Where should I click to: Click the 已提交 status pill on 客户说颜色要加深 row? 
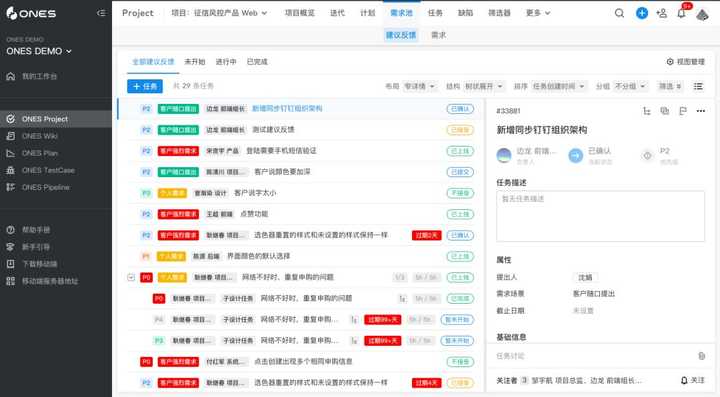point(460,172)
